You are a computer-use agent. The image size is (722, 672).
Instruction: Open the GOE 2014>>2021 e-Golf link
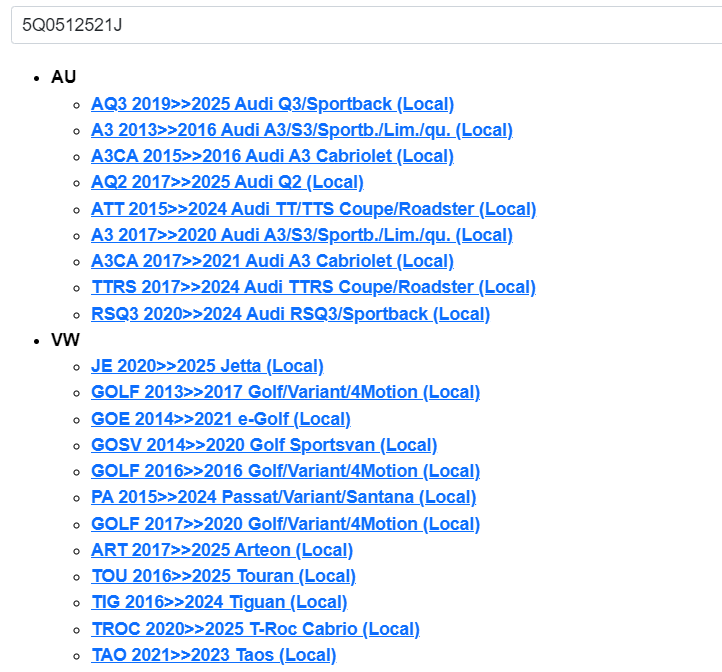pyautogui.click(x=220, y=419)
